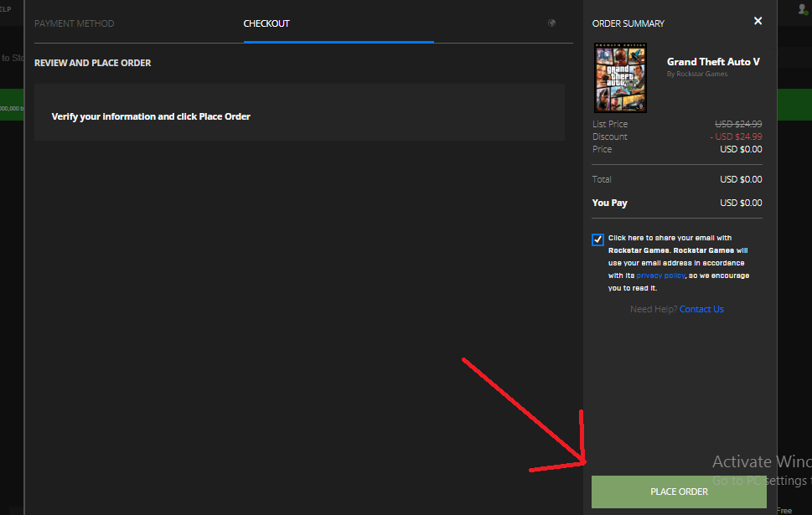Image resolution: width=812 pixels, height=515 pixels.
Task: Click the struck-through list price USD $24.99
Action: [738, 124]
